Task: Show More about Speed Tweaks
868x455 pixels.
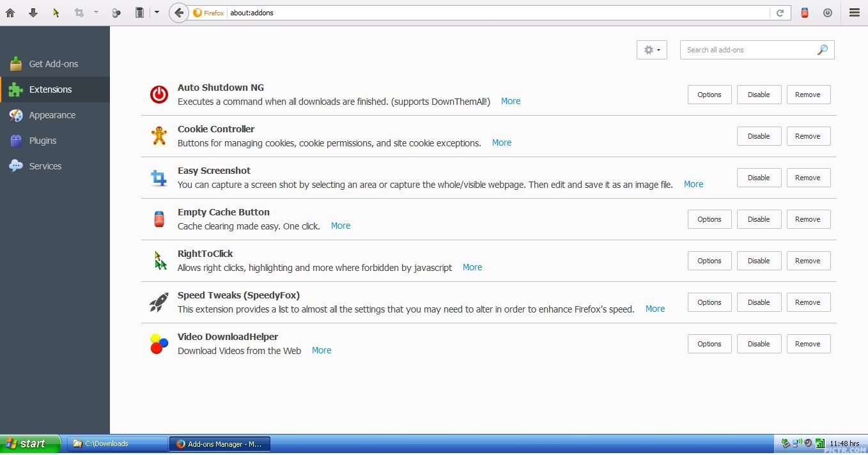Action: [655, 309]
